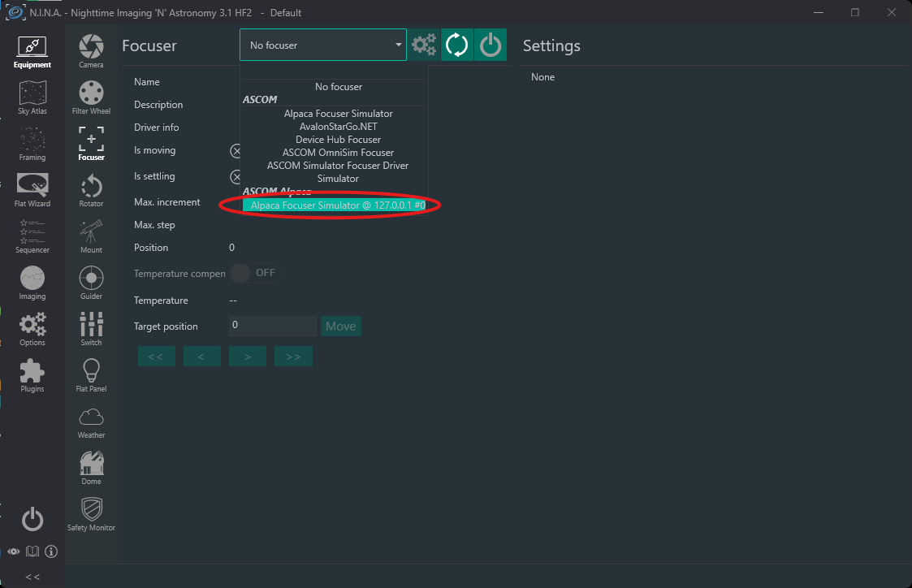Choose Device Hub Focuser
This screenshot has width=912, height=588.
coord(339,140)
